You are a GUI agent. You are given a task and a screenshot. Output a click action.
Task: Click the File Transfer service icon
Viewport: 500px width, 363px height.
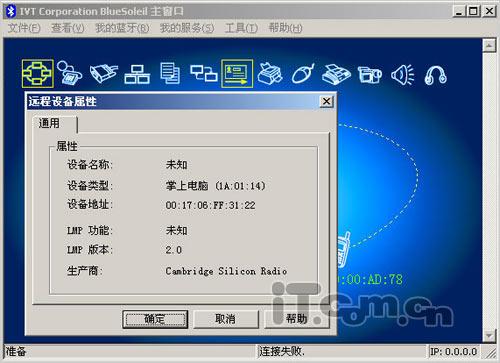(x=170, y=73)
